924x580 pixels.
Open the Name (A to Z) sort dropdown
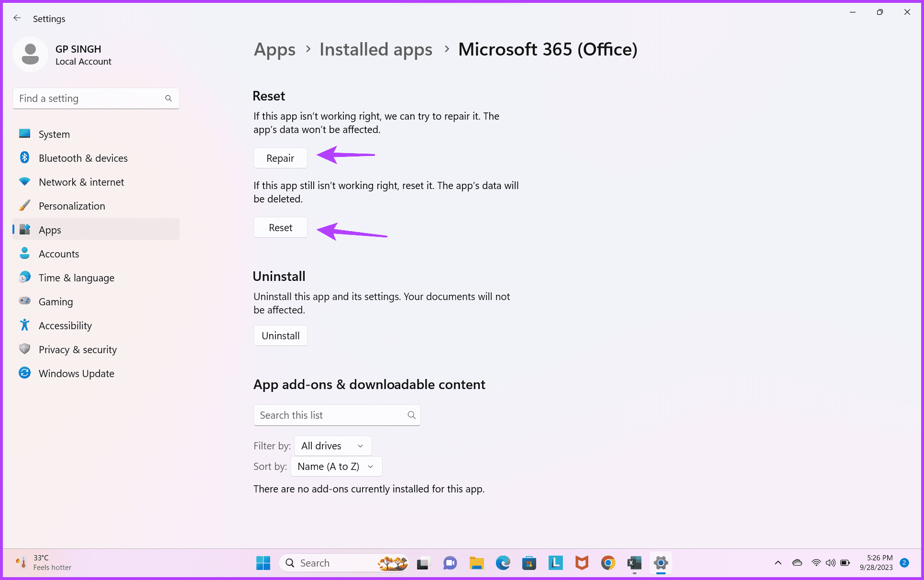336,467
